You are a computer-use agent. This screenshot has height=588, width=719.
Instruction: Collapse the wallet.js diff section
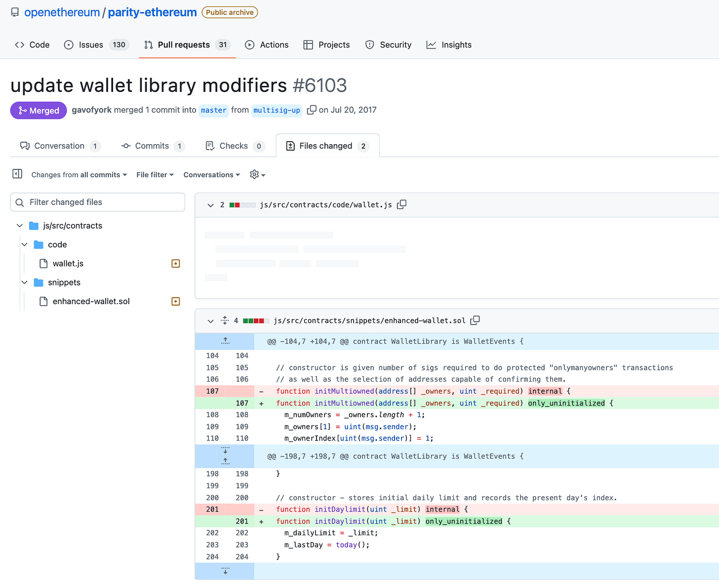[210, 205]
